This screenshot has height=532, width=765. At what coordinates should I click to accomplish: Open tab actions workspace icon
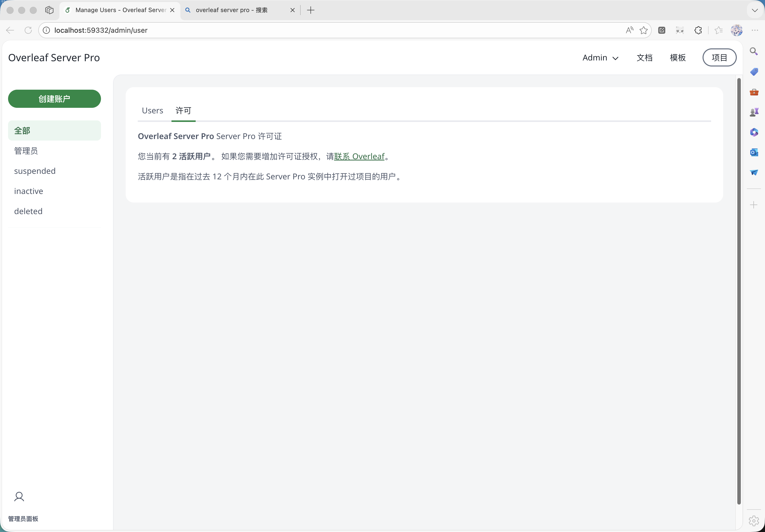point(49,10)
